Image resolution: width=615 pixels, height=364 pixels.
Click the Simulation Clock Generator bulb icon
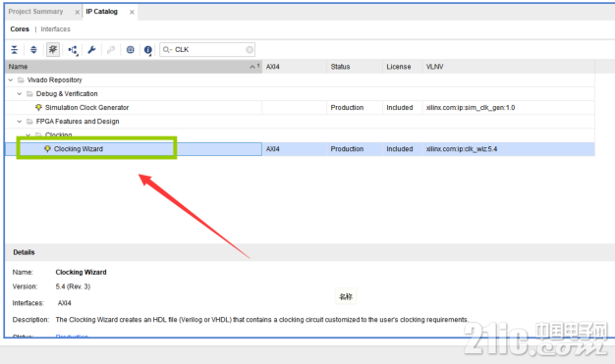pos(38,107)
